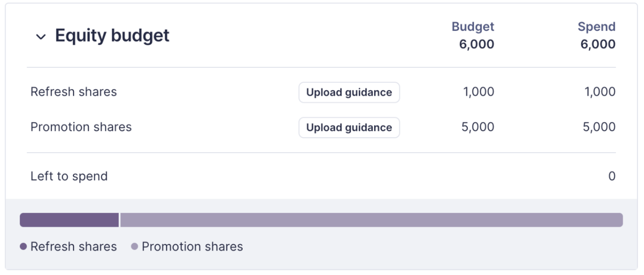Upload guidance for Refresh shares

click(349, 92)
